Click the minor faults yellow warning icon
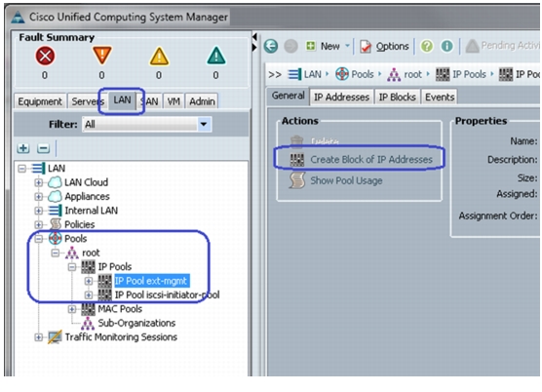Image resolution: width=542 pixels, height=392 pixels. [x=159, y=57]
